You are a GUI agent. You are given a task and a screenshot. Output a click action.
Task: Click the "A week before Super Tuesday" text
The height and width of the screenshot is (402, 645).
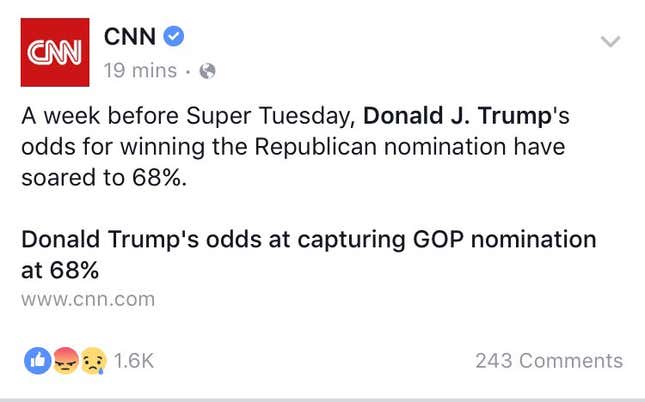188,116
